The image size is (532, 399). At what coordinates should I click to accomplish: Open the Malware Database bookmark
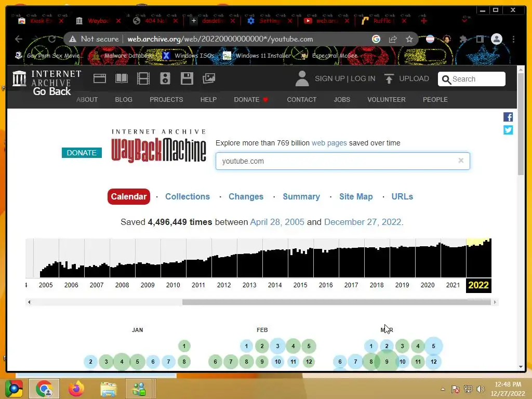tap(123, 56)
